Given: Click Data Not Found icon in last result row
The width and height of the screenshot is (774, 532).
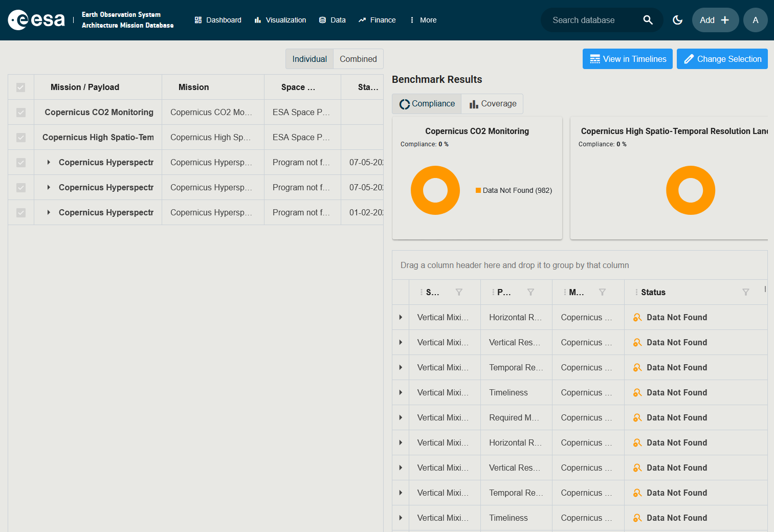Looking at the screenshot, I should coord(637,518).
